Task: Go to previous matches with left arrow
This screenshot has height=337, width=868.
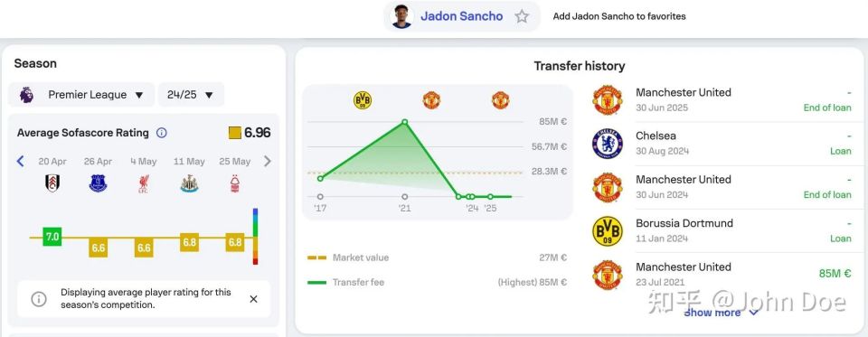Action: (21, 161)
